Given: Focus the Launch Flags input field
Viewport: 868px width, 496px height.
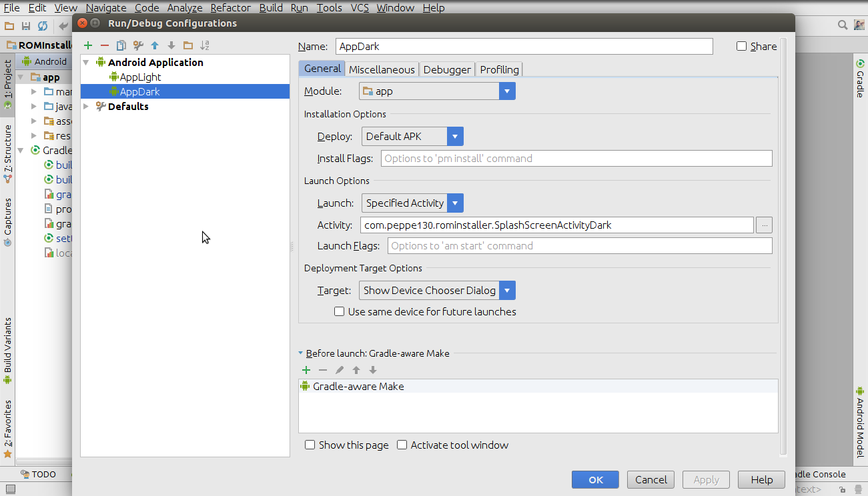Looking at the screenshot, I should point(580,245).
